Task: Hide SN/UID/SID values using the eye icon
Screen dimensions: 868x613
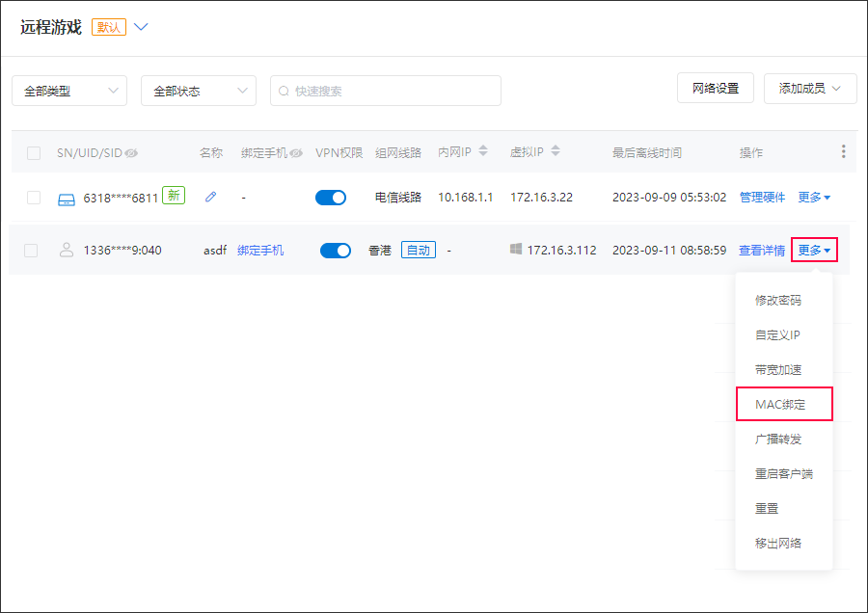Action: 130,151
